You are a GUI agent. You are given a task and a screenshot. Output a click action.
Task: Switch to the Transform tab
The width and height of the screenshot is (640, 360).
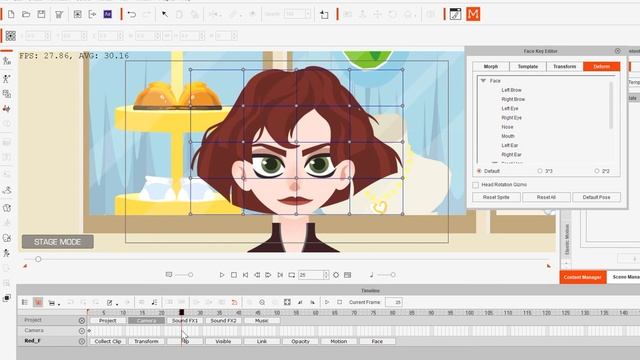564,67
